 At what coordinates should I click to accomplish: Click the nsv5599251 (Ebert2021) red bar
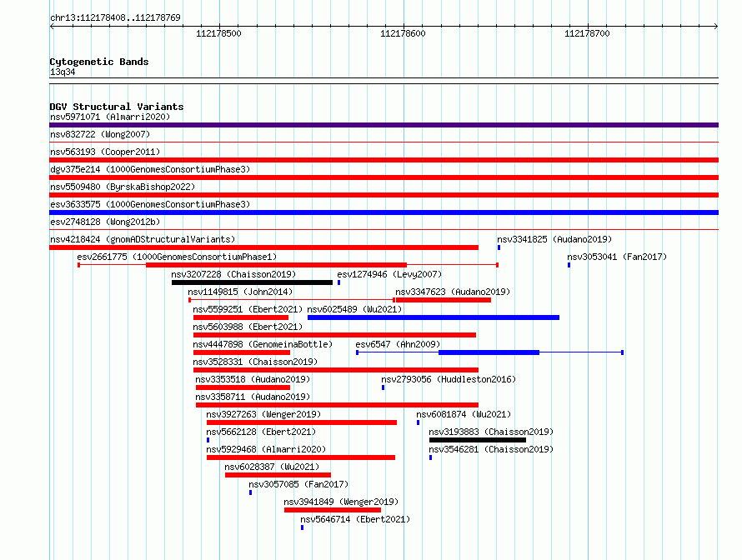[x=241, y=317]
